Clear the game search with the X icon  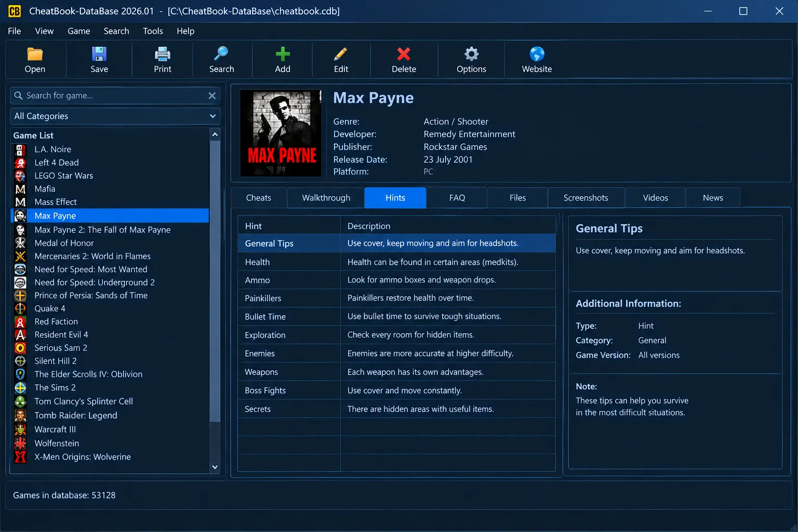tap(212, 96)
